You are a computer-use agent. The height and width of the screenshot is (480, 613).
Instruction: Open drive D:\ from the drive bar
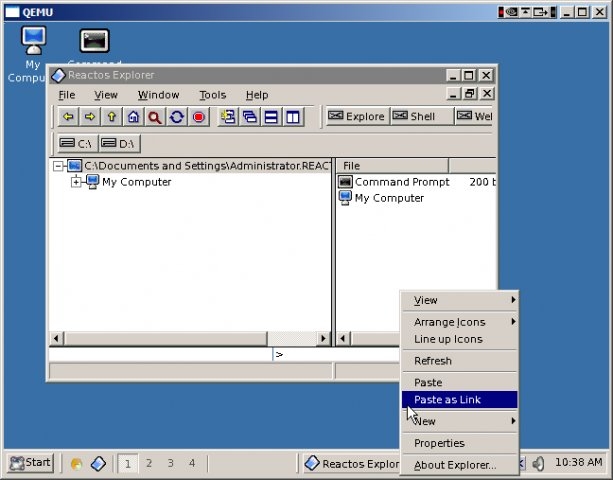point(119,143)
